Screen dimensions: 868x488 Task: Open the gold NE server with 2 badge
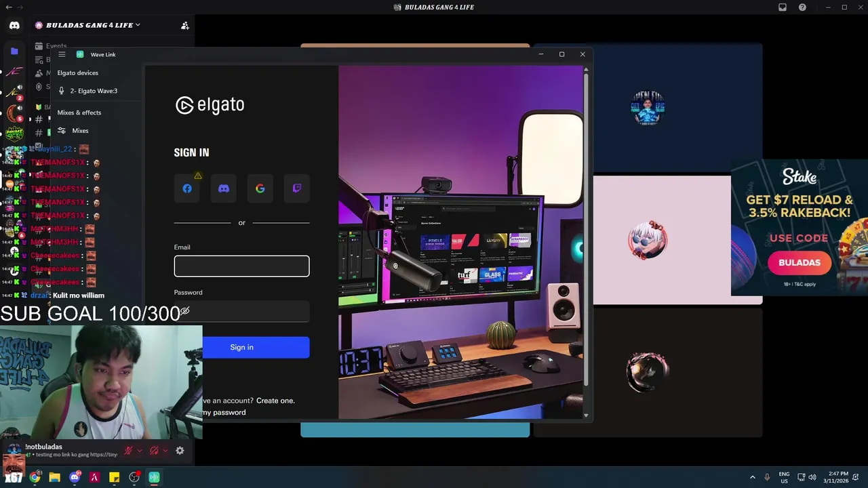pyautogui.click(x=14, y=93)
